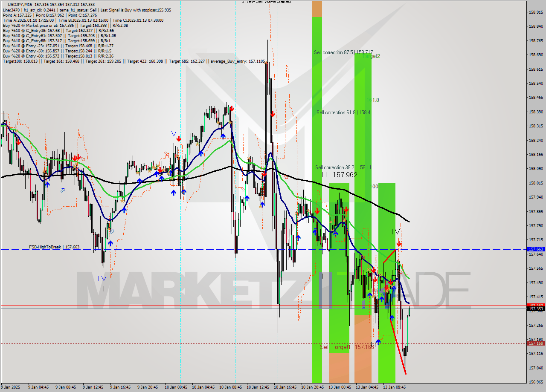Screen dimensions: 546x392
Task: Click the 'Buy %20 @ Entry -88: 156.572' line
Action: [x=58, y=56]
